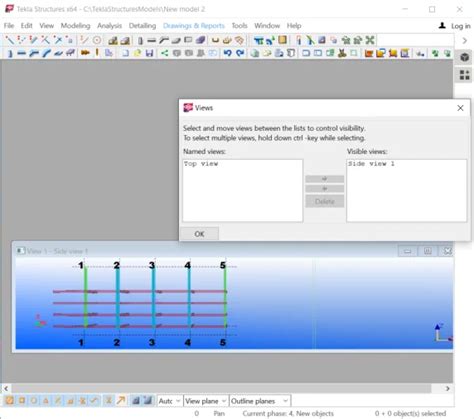Open the Tools menu
The image size is (474, 419).
point(239,26)
